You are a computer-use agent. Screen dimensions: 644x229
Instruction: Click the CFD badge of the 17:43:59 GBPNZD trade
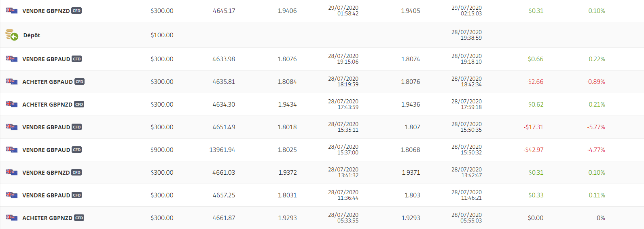[79, 105]
